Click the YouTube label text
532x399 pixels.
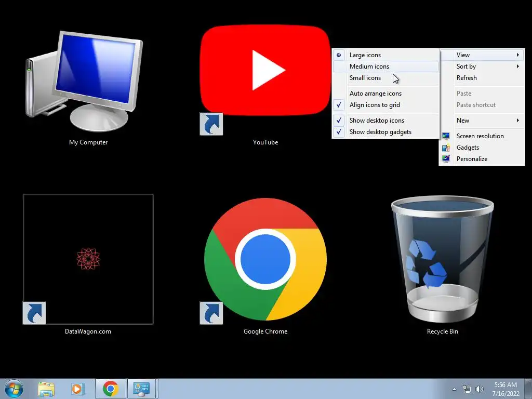click(x=265, y=142)
